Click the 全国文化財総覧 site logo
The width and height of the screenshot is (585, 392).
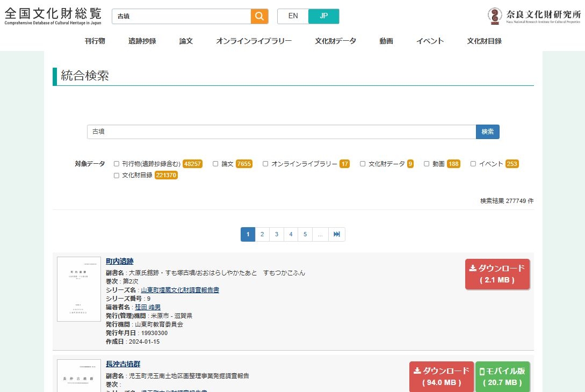[x=52, y=15]
